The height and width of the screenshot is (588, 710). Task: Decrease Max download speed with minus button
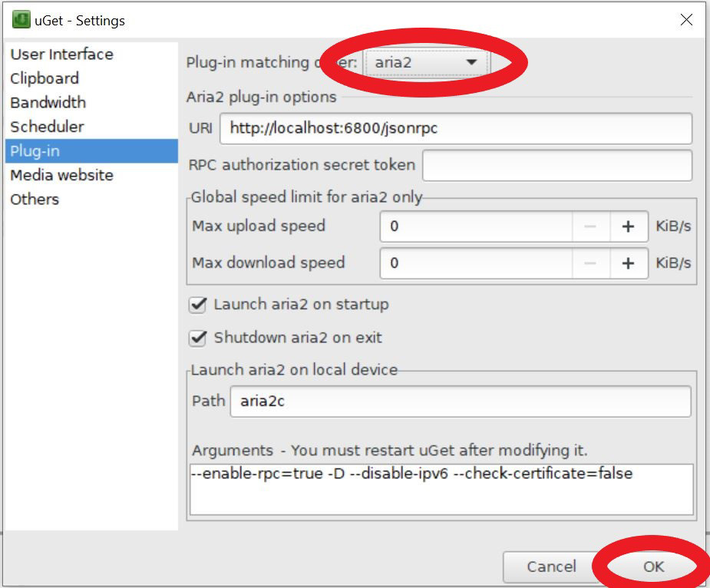pos(590,263)
